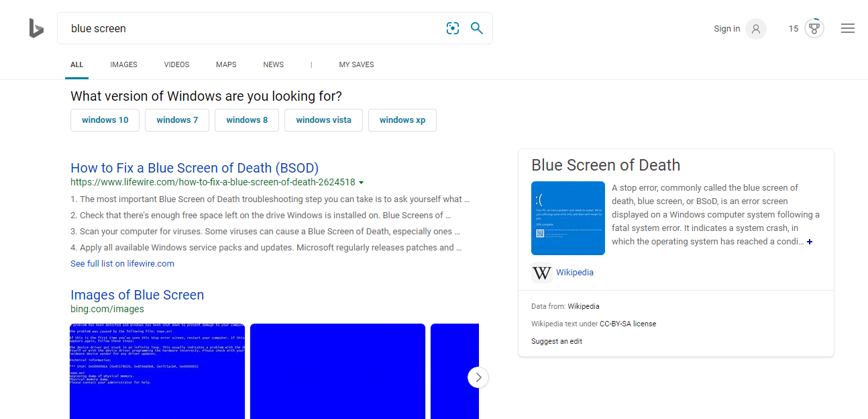Select the windows vista filter chip
The height and width of the screenshot is (419, 868).
pos(323,120)
